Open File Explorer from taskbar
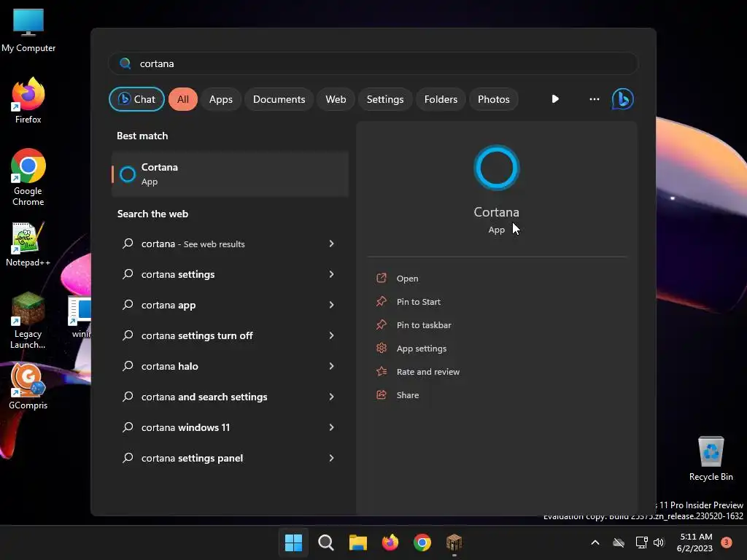The image size is (747, 560). [x=357, y=542]
